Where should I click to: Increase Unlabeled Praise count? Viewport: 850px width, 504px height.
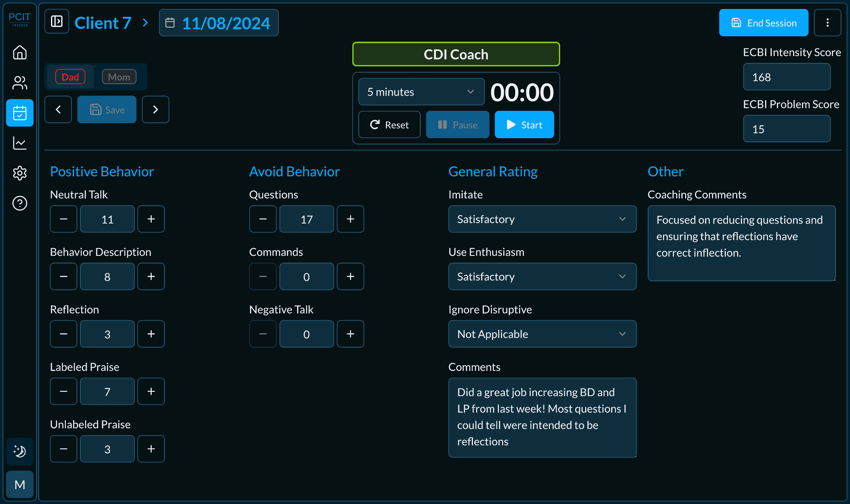coord(151,449)
